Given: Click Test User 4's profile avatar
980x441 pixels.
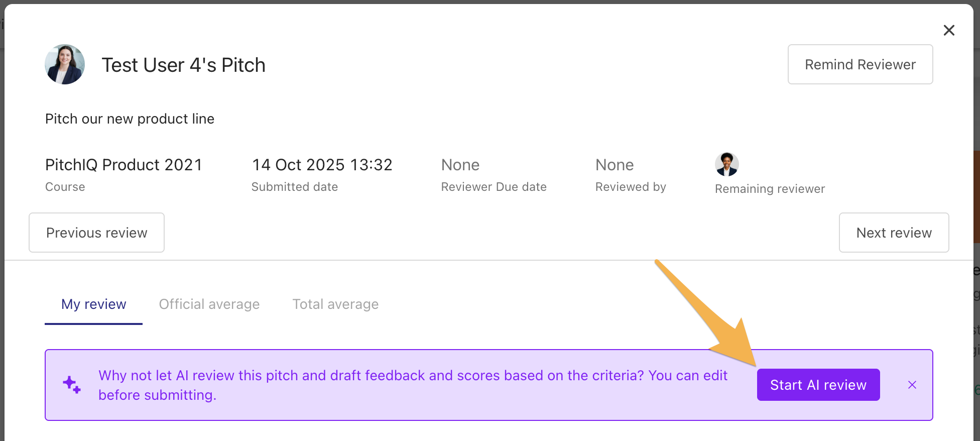Looking at the screenshot, I should click(x=65, y=64).
